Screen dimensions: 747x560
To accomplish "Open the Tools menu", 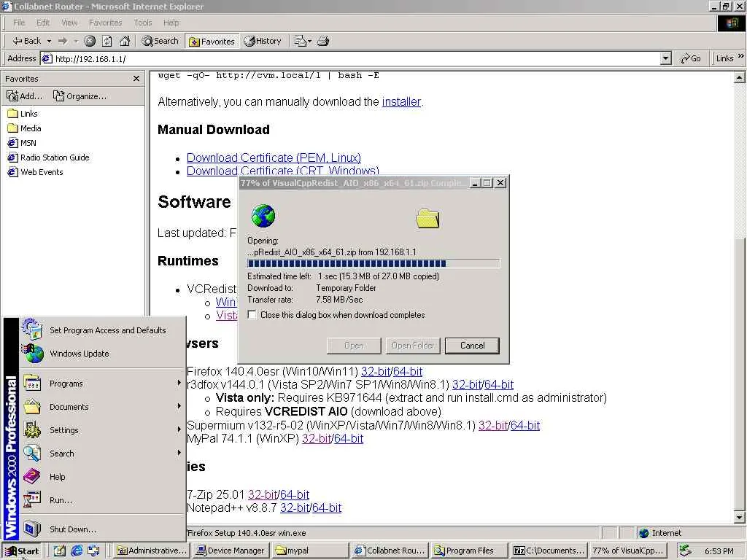I will click(142, 23).
